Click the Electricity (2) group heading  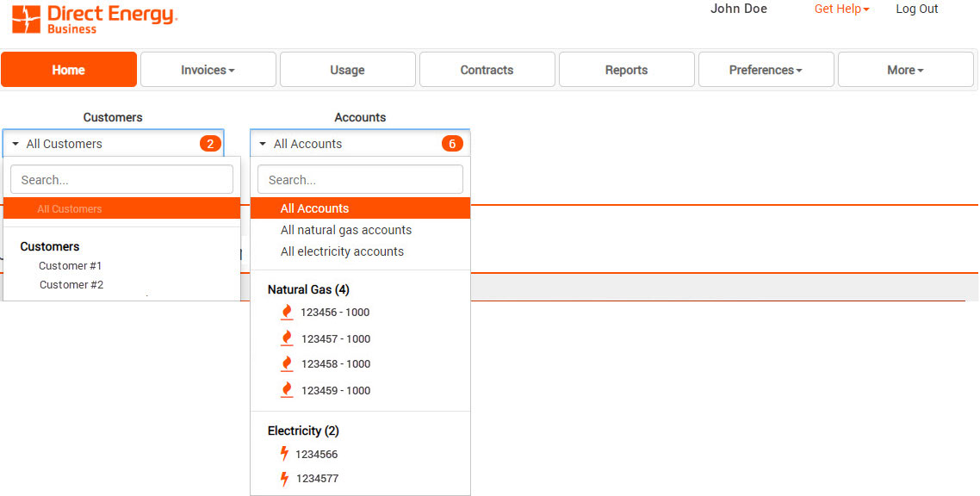(303, 431)
